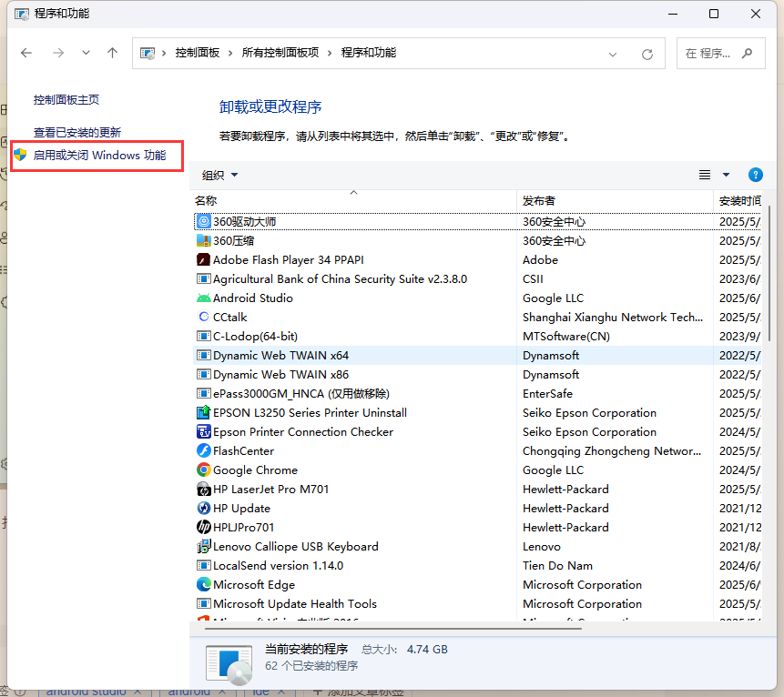This screenshot has width=784, height=697.
Task: Click the horizontal scrollbar below the list
Action: pos(393,628)
